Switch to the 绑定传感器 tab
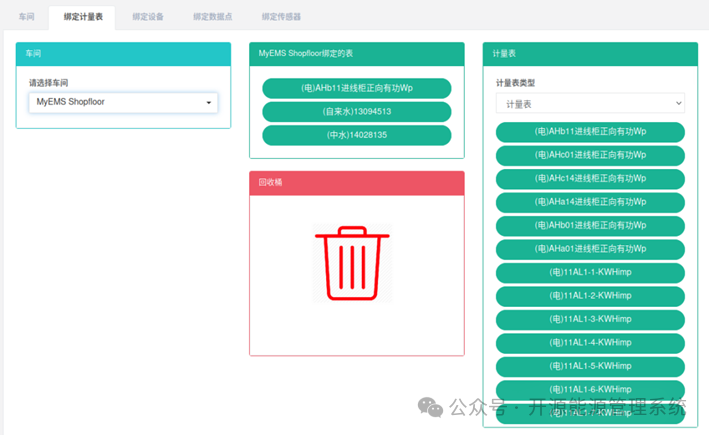Image resolution: width=709 pixels, height=435 pixels. 281,17
